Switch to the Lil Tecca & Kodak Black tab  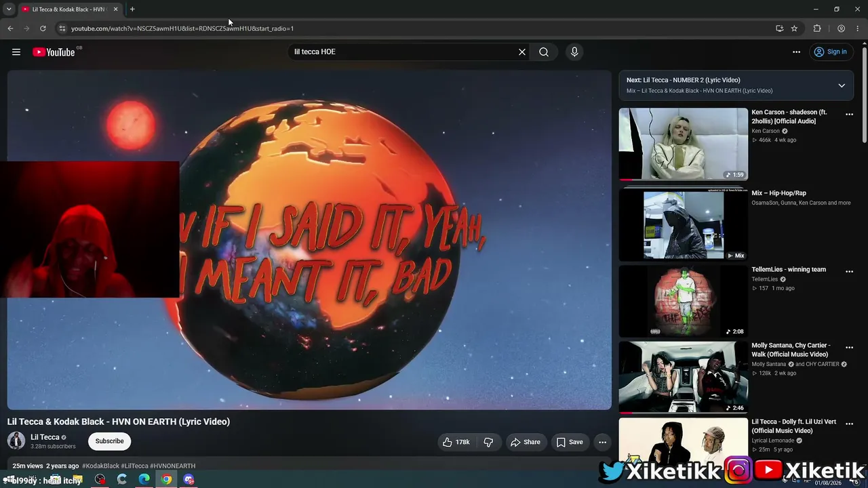coord(70,9)
